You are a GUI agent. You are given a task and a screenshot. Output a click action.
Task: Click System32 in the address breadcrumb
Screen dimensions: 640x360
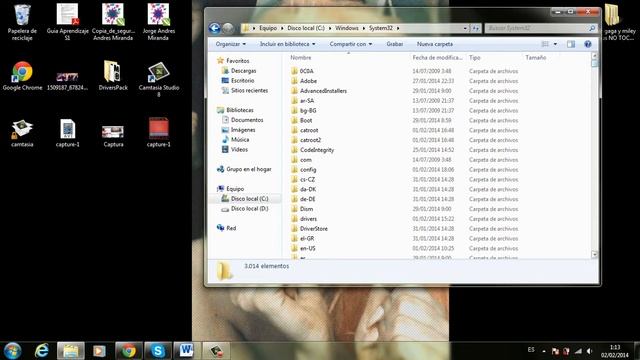pos(381,28)
